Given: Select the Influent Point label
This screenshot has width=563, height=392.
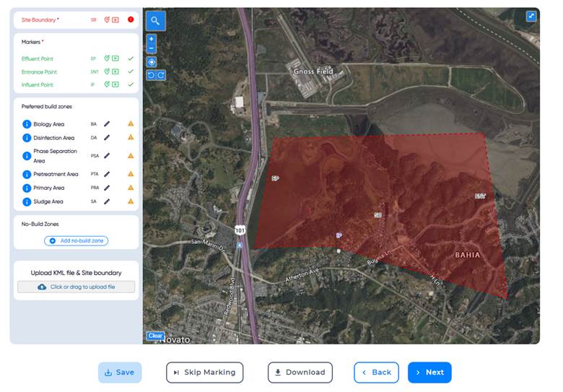Looking at the screenshot, I should click(x=38, y=84).
